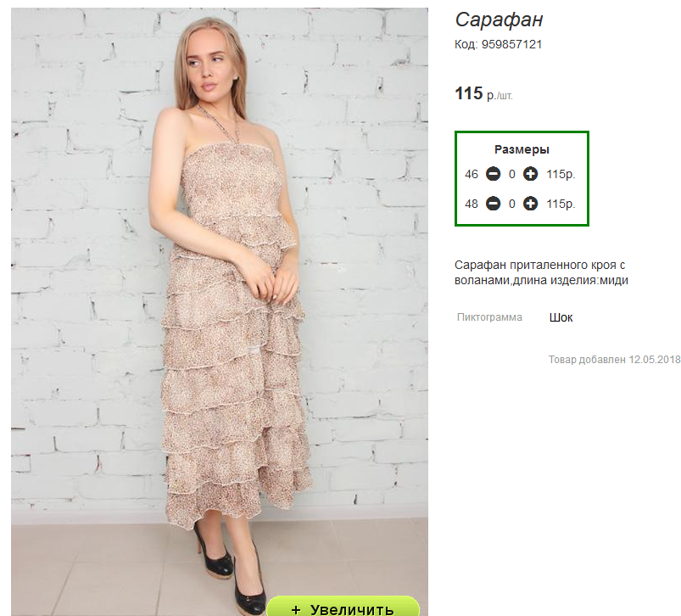Click the size 48 quantity value
The image size is (681, 616).
click(x=512, y=204)
